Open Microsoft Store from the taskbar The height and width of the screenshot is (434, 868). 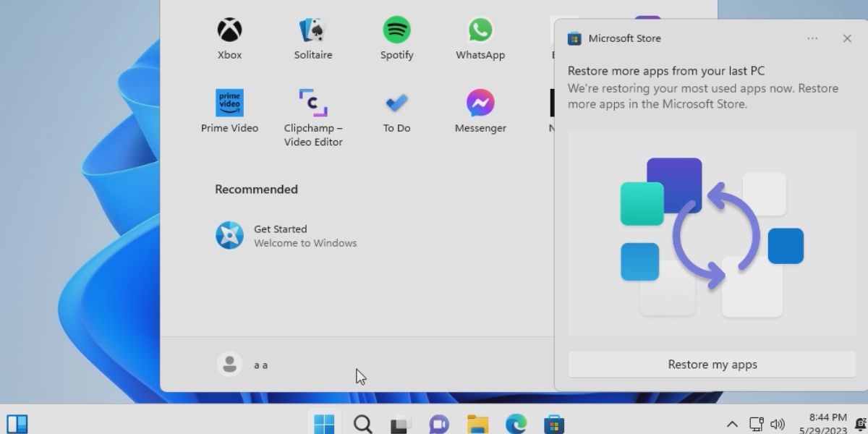(553, 423)
